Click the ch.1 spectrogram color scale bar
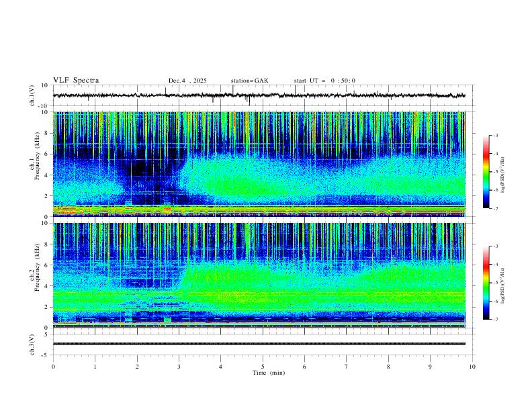532x411 pixels. 486,172
